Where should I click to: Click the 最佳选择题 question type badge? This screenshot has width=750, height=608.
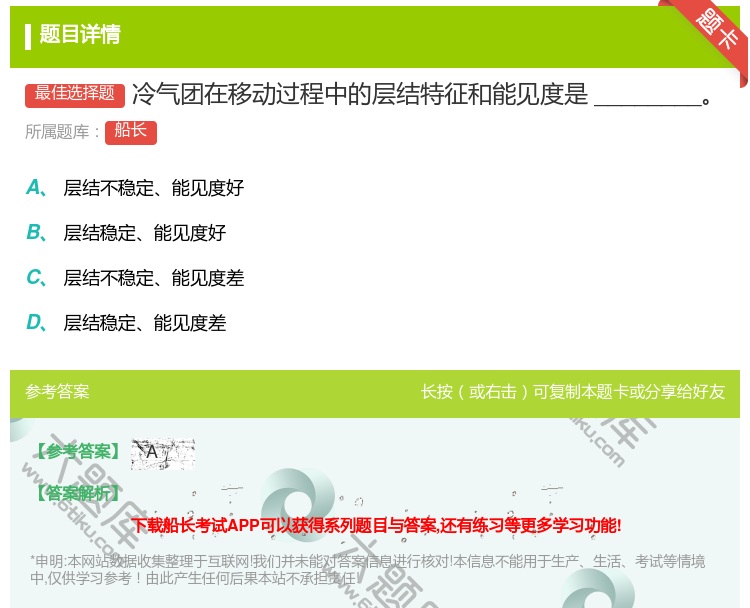[75, 94]
